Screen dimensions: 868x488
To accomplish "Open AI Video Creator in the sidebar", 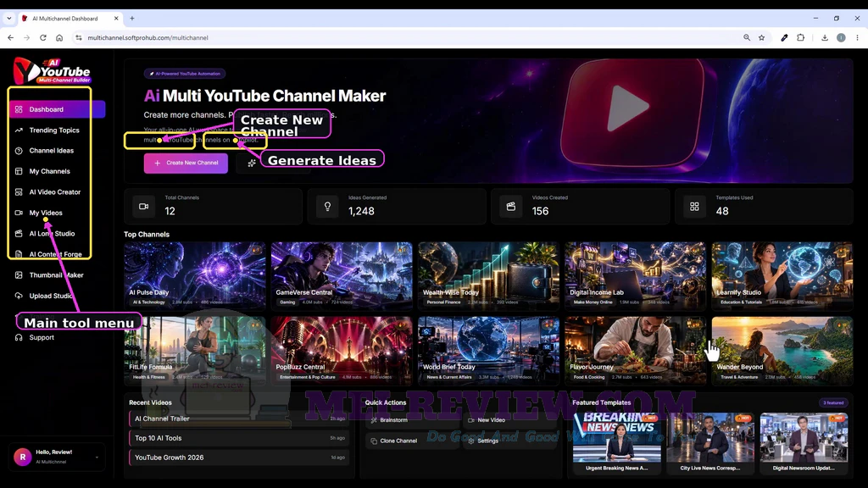I will click(x=54, y=192).
